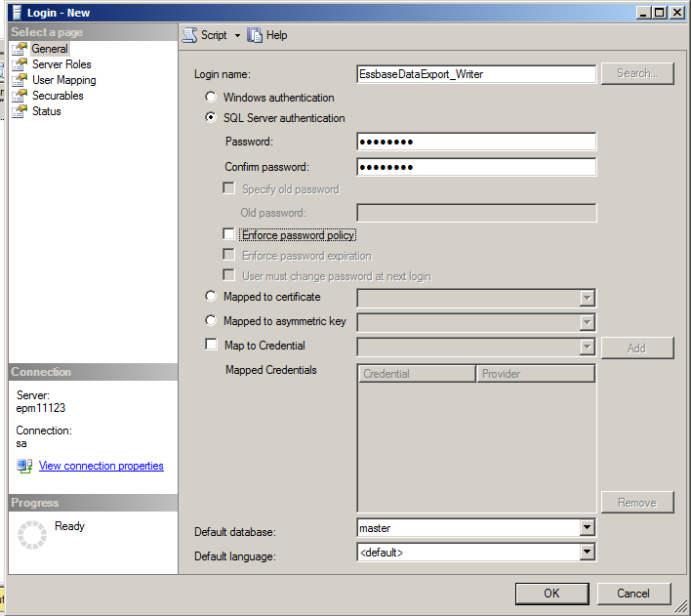
Task: Enable the Map to Credential checkbox
Action: [212, 345]
